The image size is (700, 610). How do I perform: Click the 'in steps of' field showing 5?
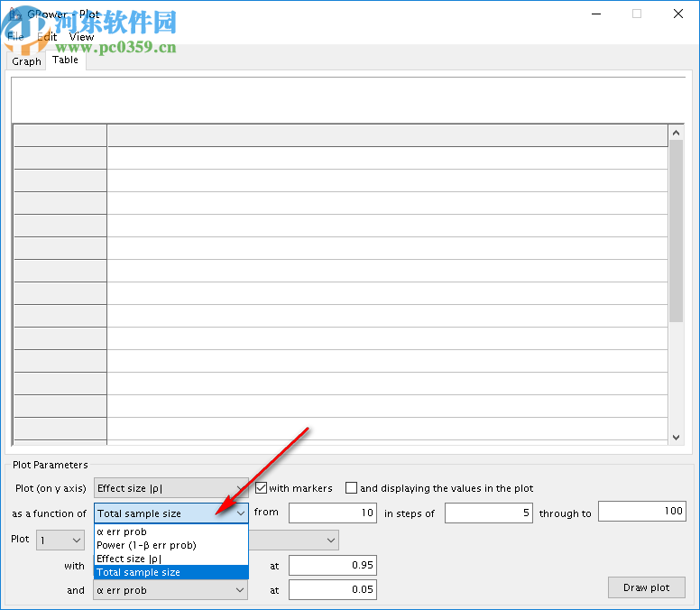pos(488,513)
